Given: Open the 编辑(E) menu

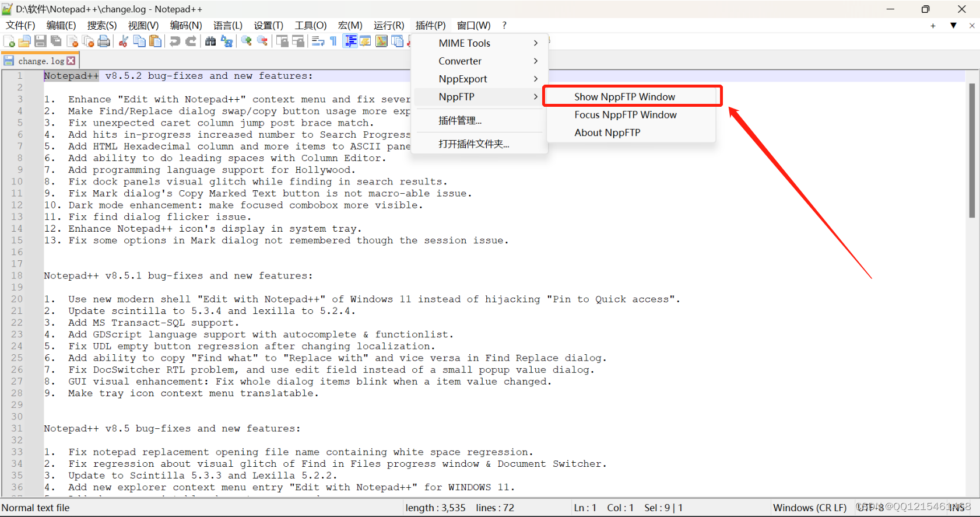Looking at the screenshot, I should [61, 25].
